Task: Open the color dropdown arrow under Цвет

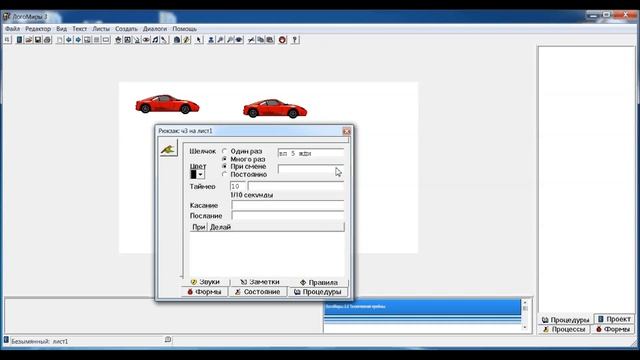Action: click(200, 175)
